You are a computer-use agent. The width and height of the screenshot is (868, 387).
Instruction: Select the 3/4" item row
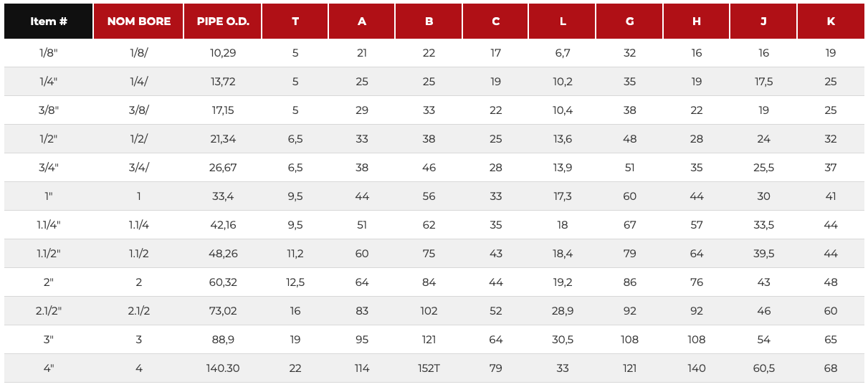pyautogui.click(x=434, y=168)
